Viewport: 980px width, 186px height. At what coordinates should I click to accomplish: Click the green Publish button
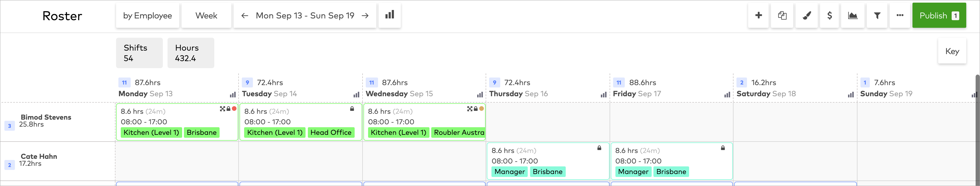[x=938, y=15]
